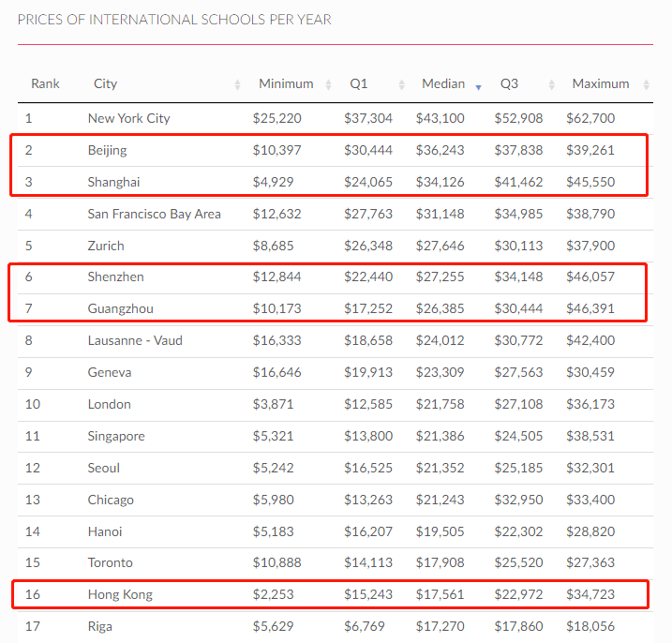The image size is (672, 643).
Task: Click the Maximum column header label
Action: (x=600, y=83)
